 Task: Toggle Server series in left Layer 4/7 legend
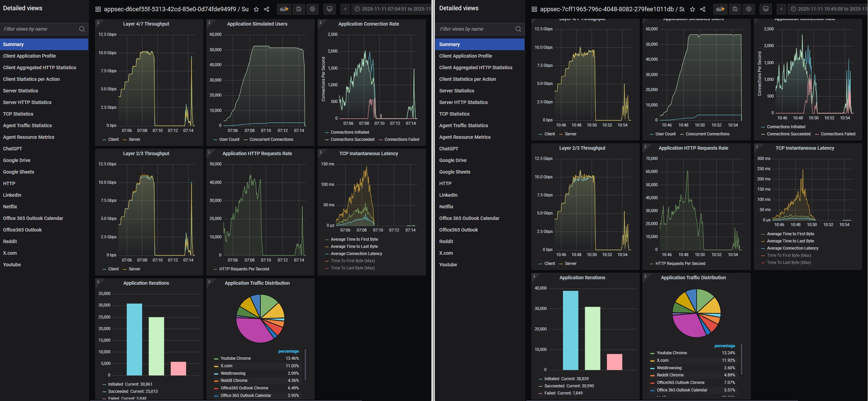tap(134, 139)
